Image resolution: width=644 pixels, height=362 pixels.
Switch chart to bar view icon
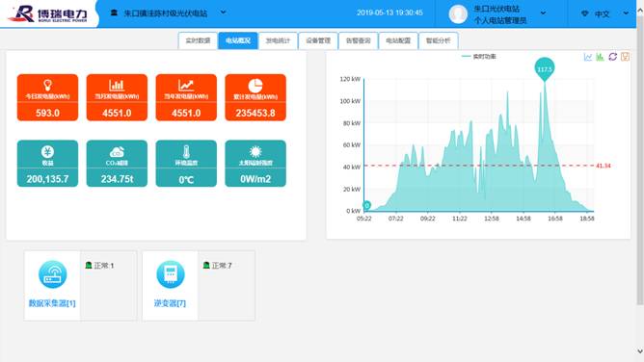tap(600, 57)
